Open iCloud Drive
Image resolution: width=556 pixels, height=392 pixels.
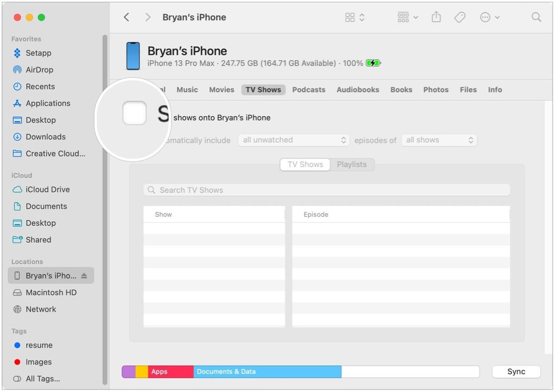point(47,189)
